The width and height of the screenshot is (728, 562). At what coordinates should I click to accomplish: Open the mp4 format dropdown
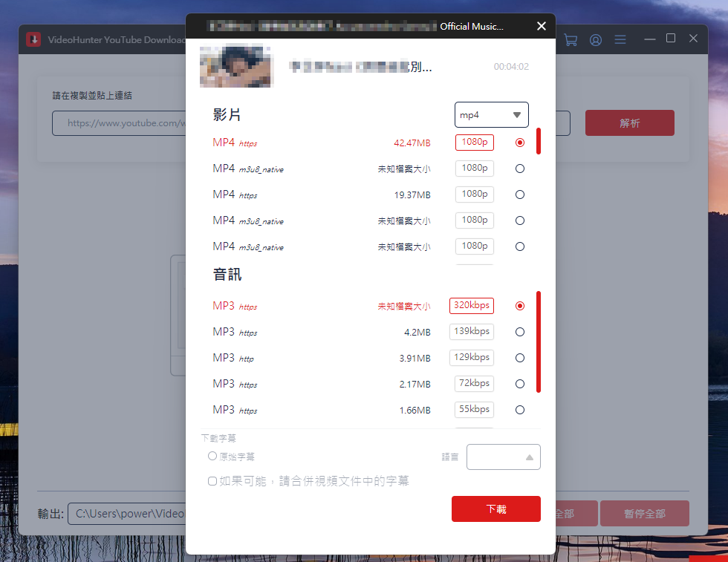click(491, 115)
